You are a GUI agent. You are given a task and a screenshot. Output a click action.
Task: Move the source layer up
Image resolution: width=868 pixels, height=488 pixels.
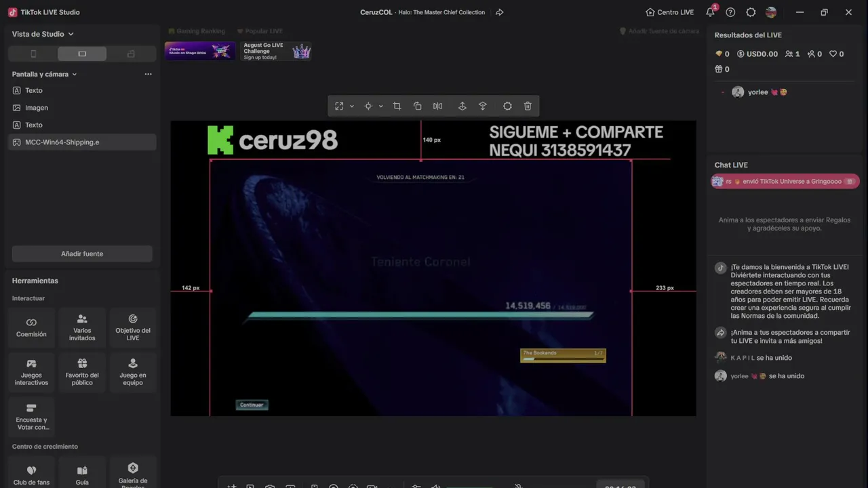pyautogui.click(x=462, y=106)
